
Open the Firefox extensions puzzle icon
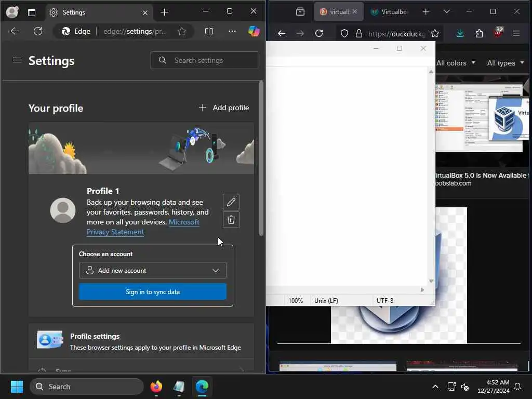click(479, 33)
